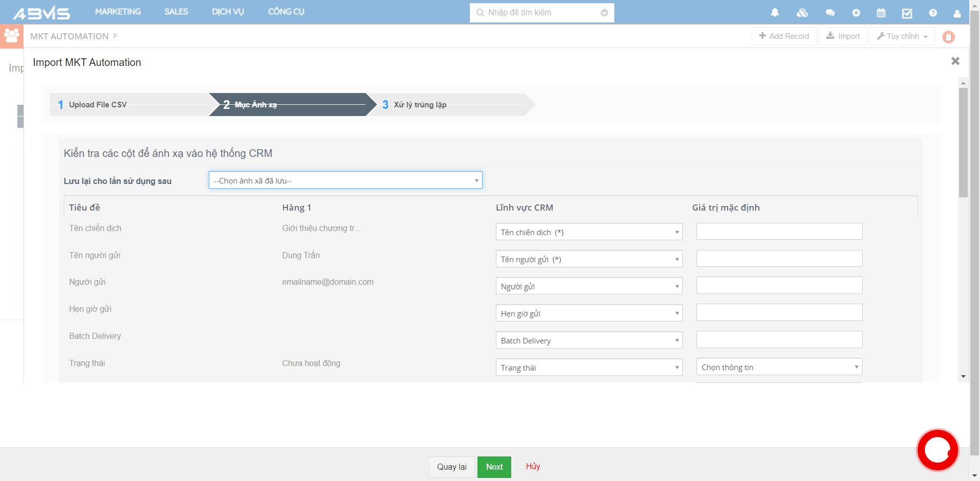980x481 pixels.
Task: Click the Quay lại back button
Action: (451, 467)
